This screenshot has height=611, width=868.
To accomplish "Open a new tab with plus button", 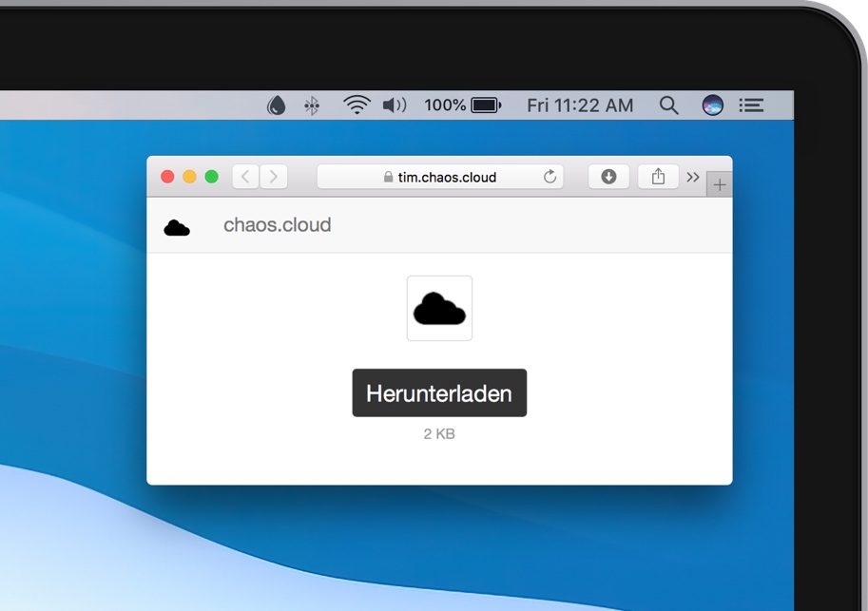I will (720, 185).
